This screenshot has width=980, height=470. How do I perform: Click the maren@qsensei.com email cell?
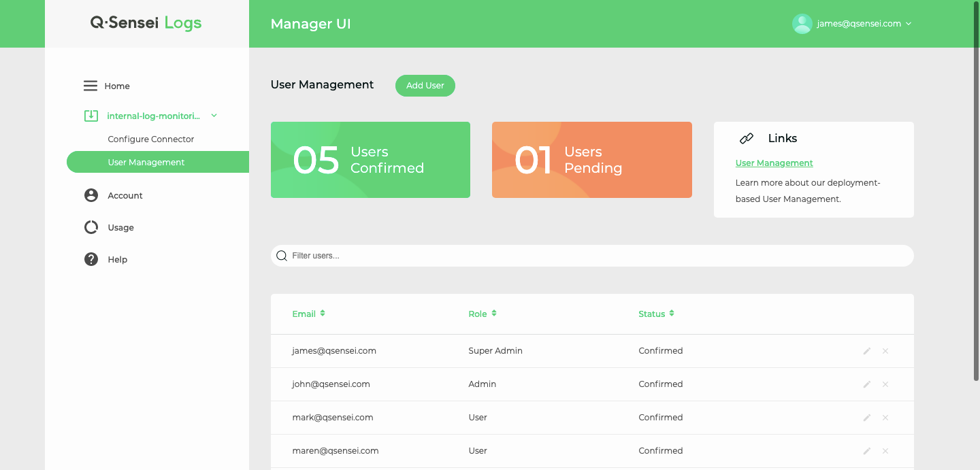pos(336,451)
